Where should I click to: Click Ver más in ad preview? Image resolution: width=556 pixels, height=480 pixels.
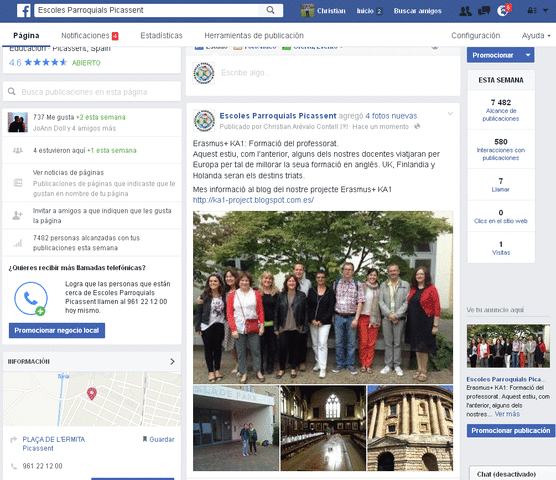coord(507,414)
